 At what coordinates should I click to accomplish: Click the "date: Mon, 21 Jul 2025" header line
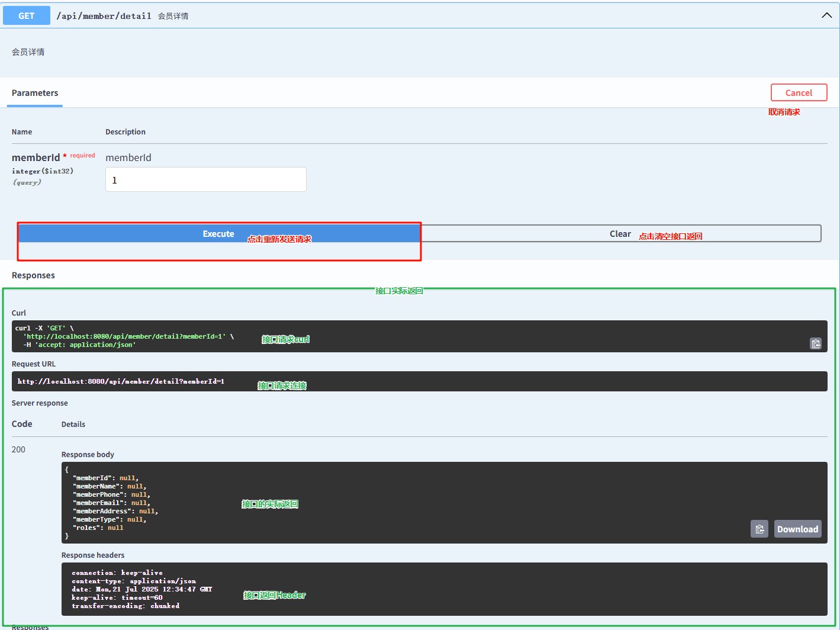coord(142,589)
